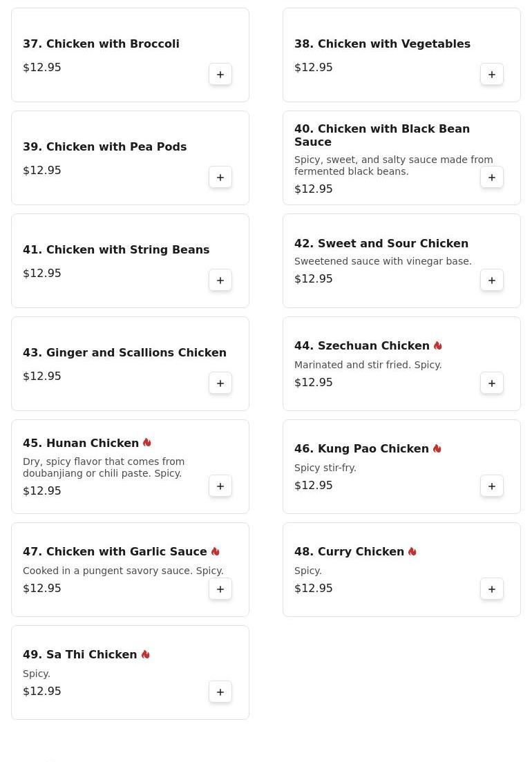The height and width of the screenshot is (762, 532).
Task: Add Chicken with Garlic Sauce to cart
Action: click(220, 589)
